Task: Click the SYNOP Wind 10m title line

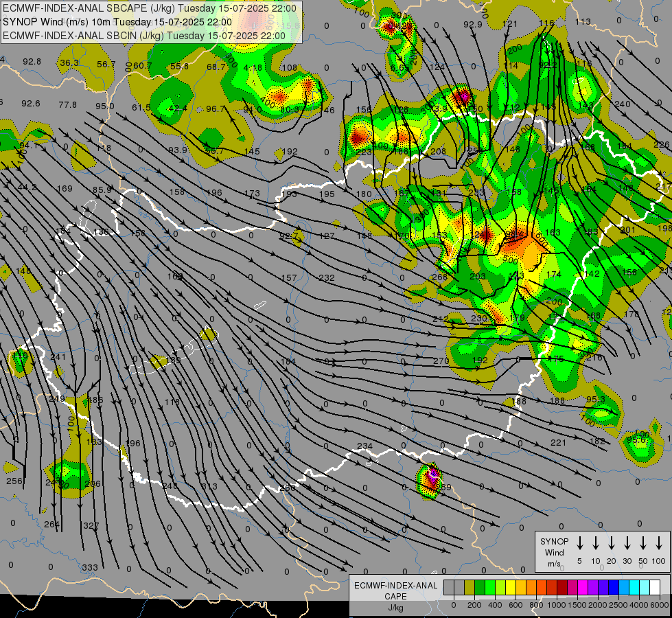Action: tap(117, 22)
